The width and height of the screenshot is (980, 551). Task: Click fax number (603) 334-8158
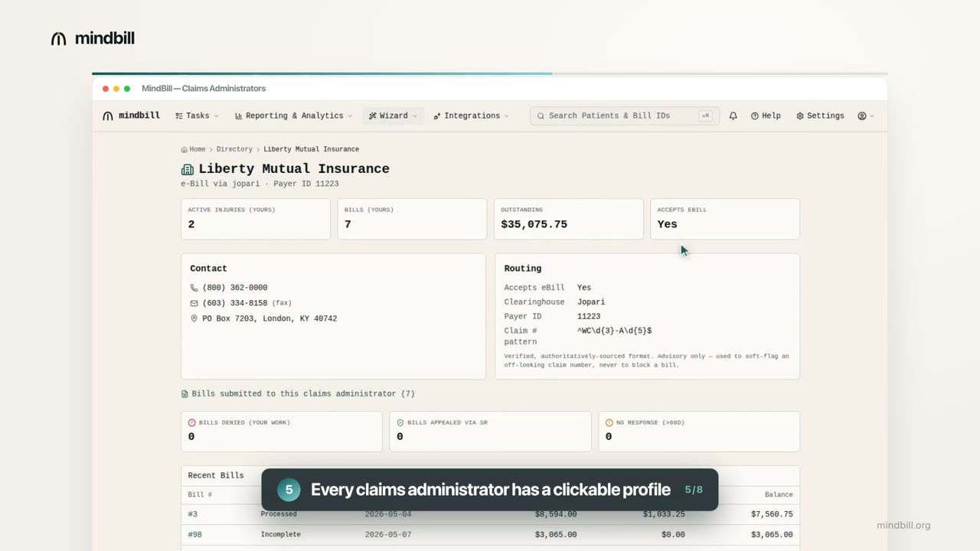pos(235,303)
